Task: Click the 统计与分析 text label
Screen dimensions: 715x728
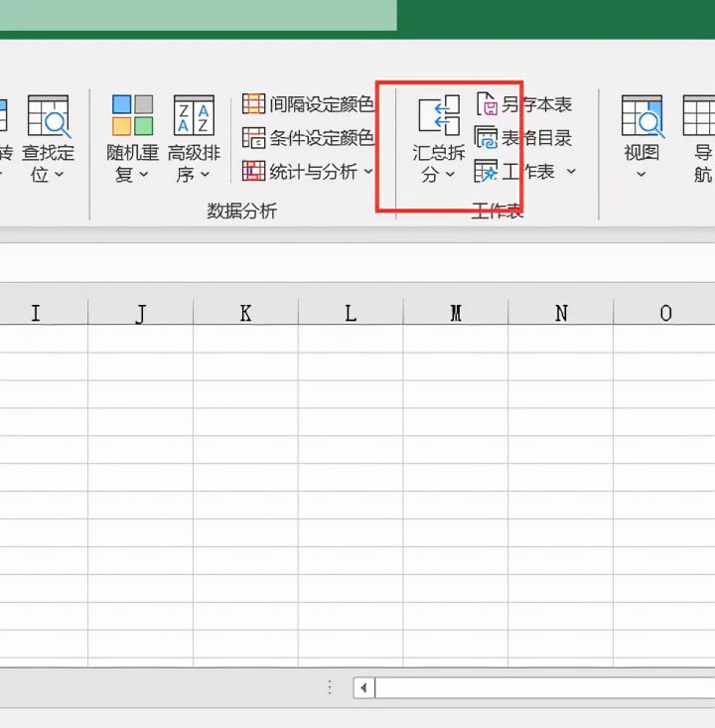Action: (313, 171)
